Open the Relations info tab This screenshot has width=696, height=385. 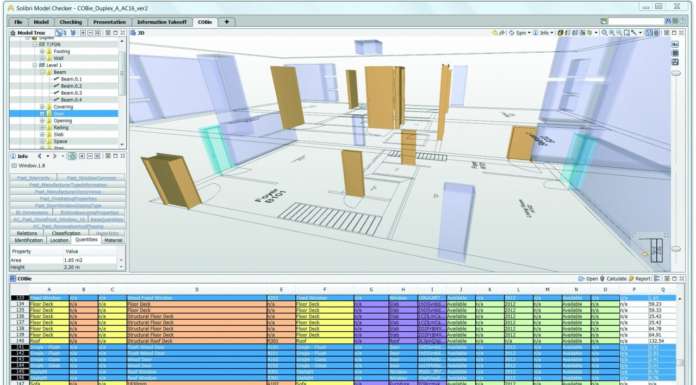point(27,233)
